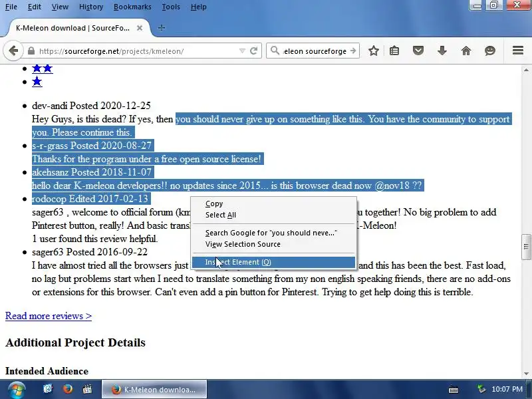
Task: Click the 10:07 PM clock
Action: point(507,389)
